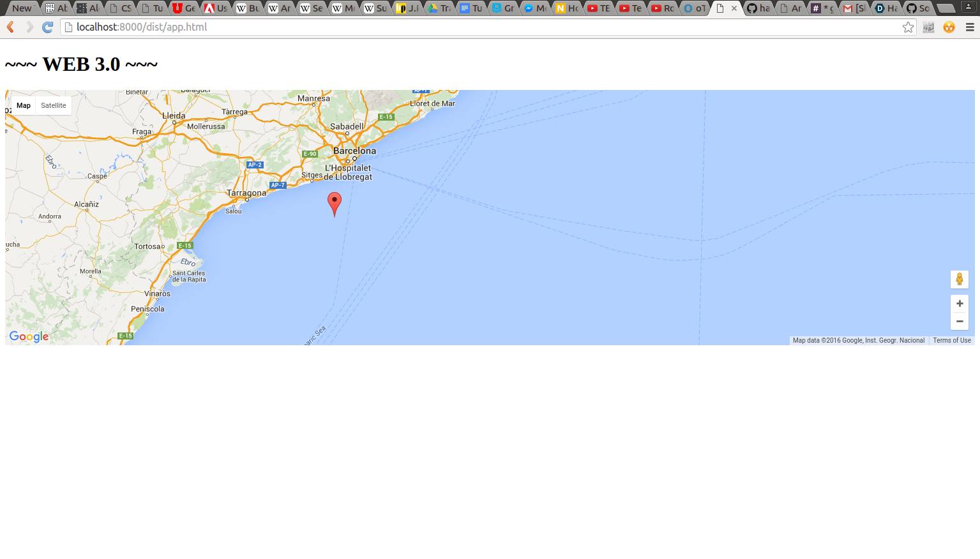Switch to the GitHub 'ha' tab
Viewport: 980px width, 559px height.
(x=758, y=8)
